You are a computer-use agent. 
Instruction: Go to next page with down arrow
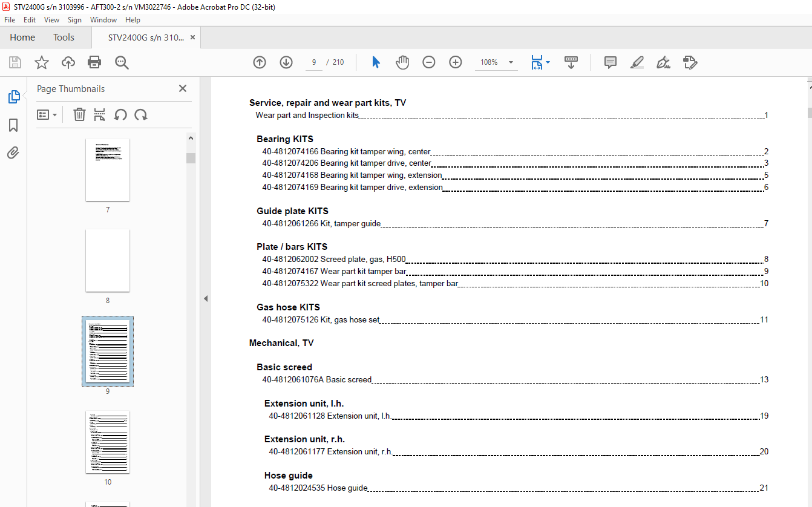(286, 62)
